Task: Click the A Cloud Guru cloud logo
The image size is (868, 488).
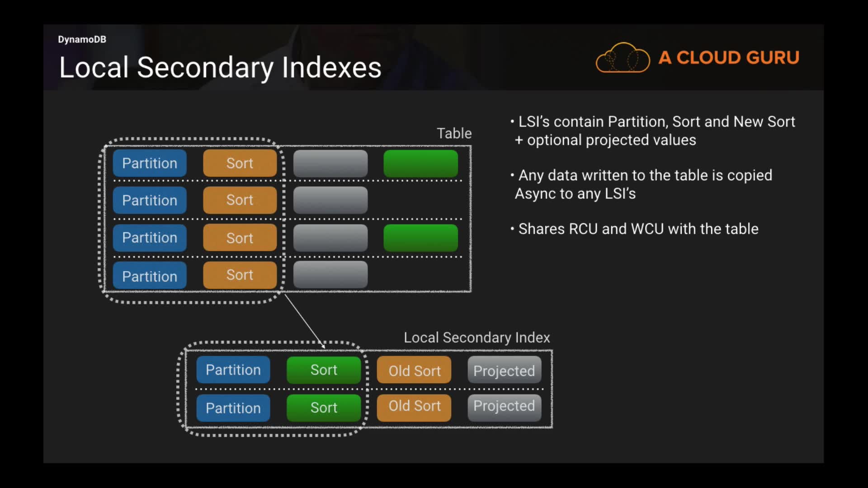Action: (623, 58)
